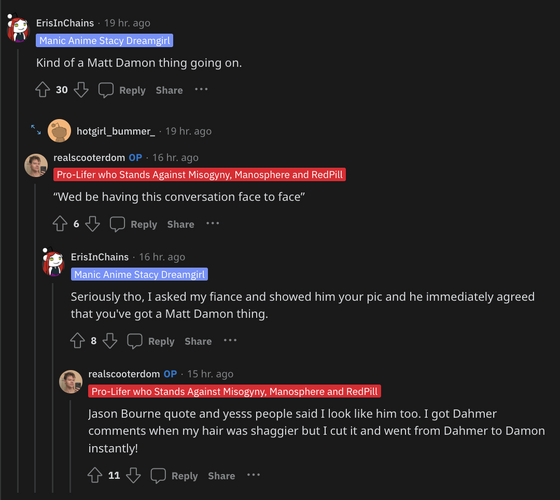Downvote the Jason Bourne quote comment

coord(133,475)
